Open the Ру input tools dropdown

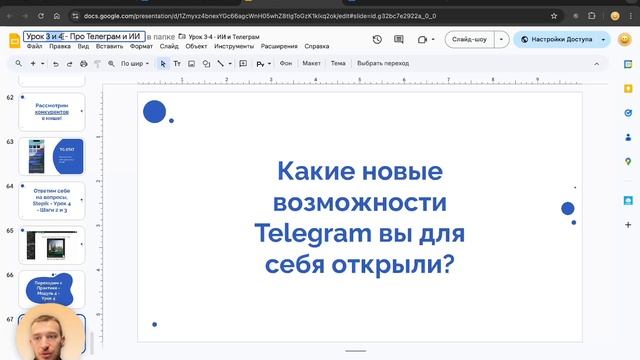coord(263,64)
